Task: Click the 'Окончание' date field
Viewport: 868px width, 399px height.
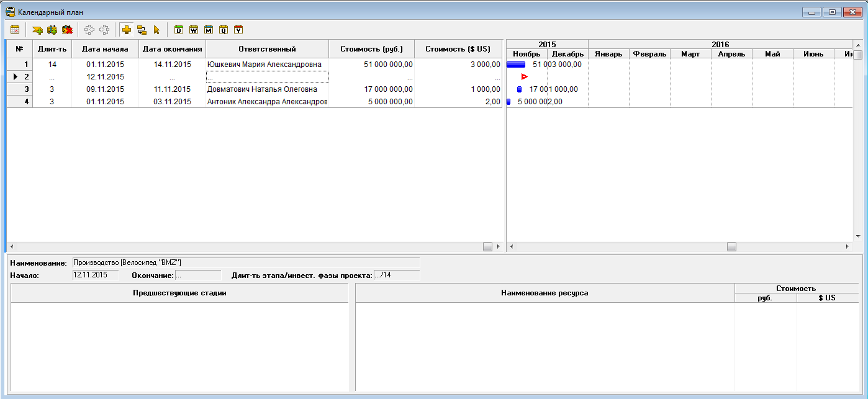Action: point(197,275)
